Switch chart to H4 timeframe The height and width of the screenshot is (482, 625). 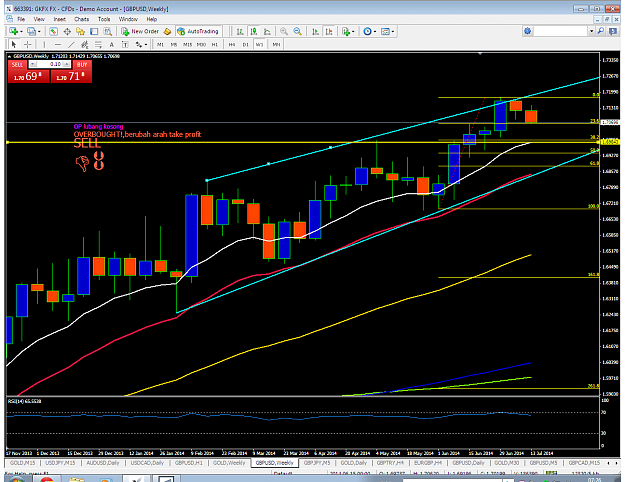[232, 45]
